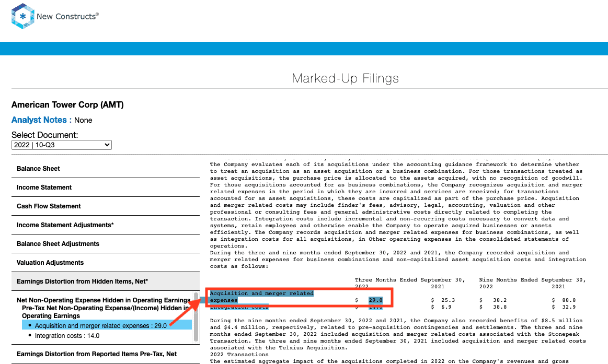608x364 pixels.
Task: Click the Marked-Up Filings page heading
Action: [x=345, y=78]
